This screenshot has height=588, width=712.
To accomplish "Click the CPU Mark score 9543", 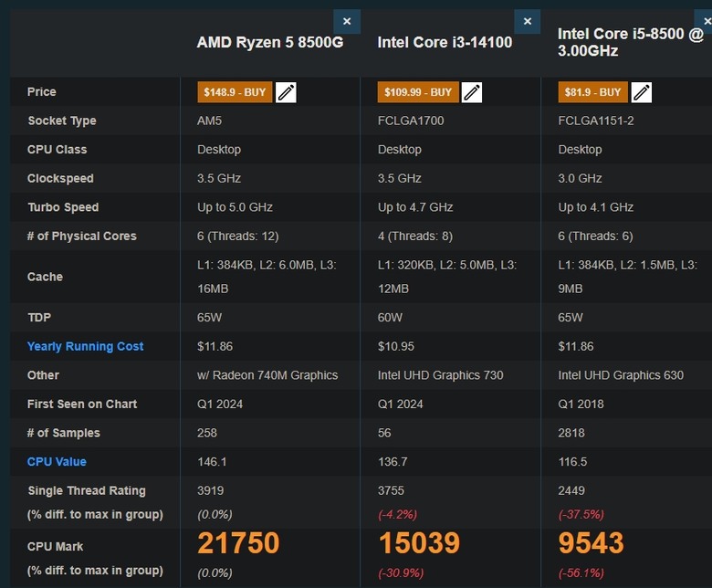I will [x=592, y=543].
